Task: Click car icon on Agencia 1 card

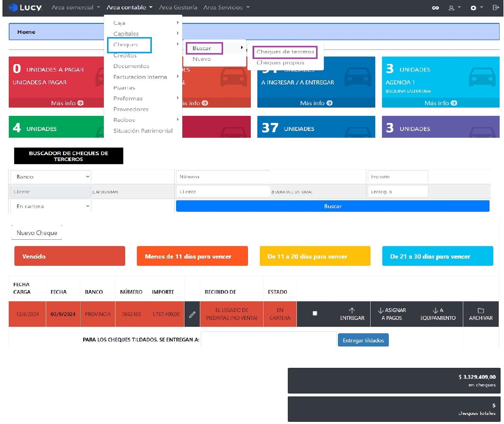Action: (482, 77)
